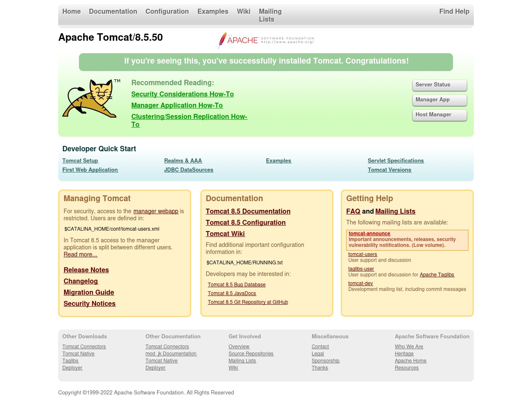This screenshot has width=532, height=399.
Task: Open Tomcat Wiki link in Documentation box
Action: click(225, 234)
